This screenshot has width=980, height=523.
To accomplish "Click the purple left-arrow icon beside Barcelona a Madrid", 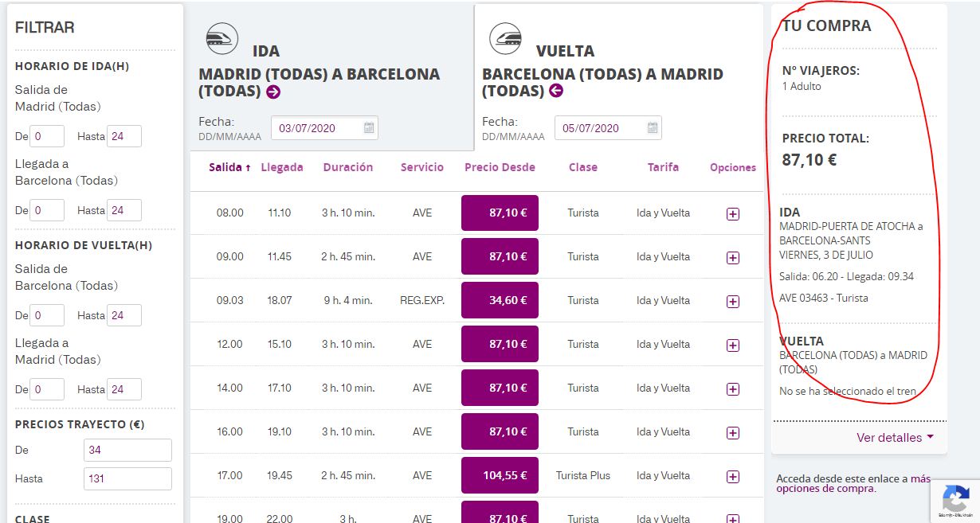I will click(556, 91).
